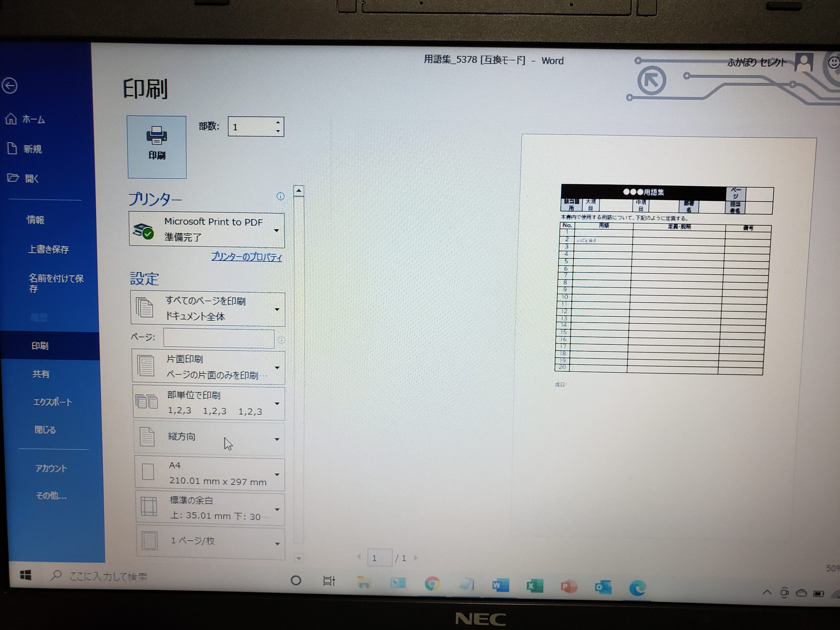Click the copies number field
This screenshot has width=840, height=630.
coord(251,127)
